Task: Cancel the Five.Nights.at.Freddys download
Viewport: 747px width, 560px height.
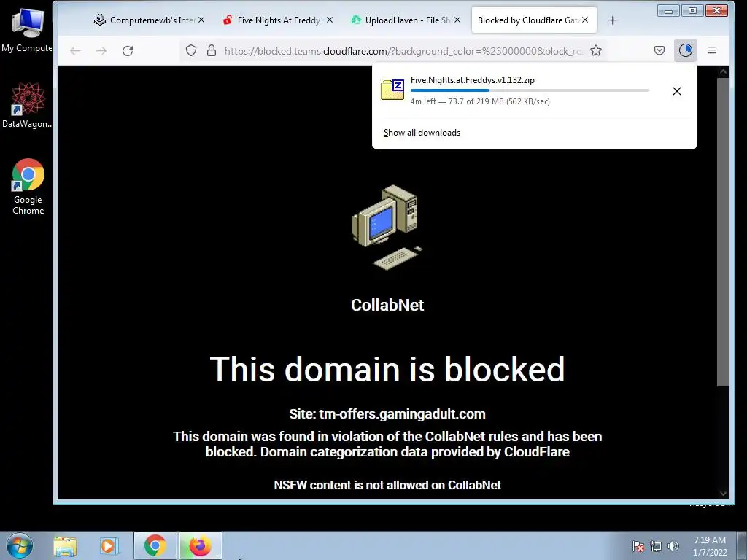Action: [676, 91]
